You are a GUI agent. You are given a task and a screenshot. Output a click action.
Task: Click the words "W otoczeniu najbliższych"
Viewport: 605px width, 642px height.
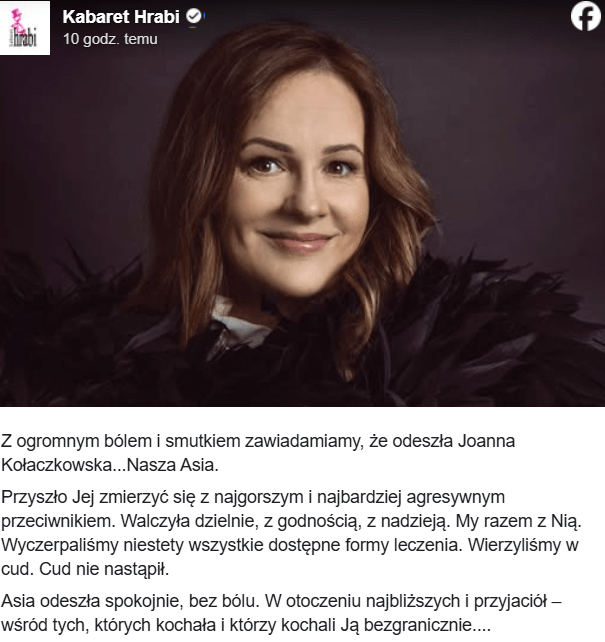[362, 601]
